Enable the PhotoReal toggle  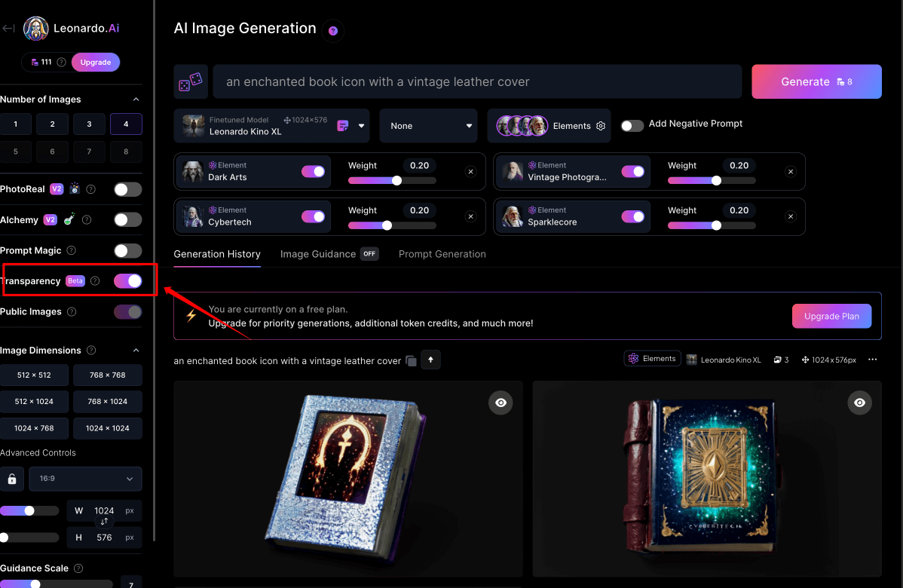pos(128,189)
